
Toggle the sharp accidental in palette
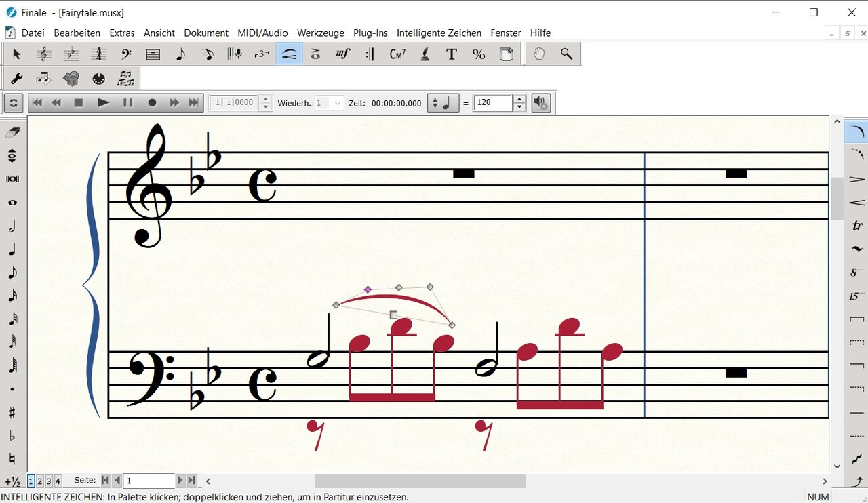(12, 413)
